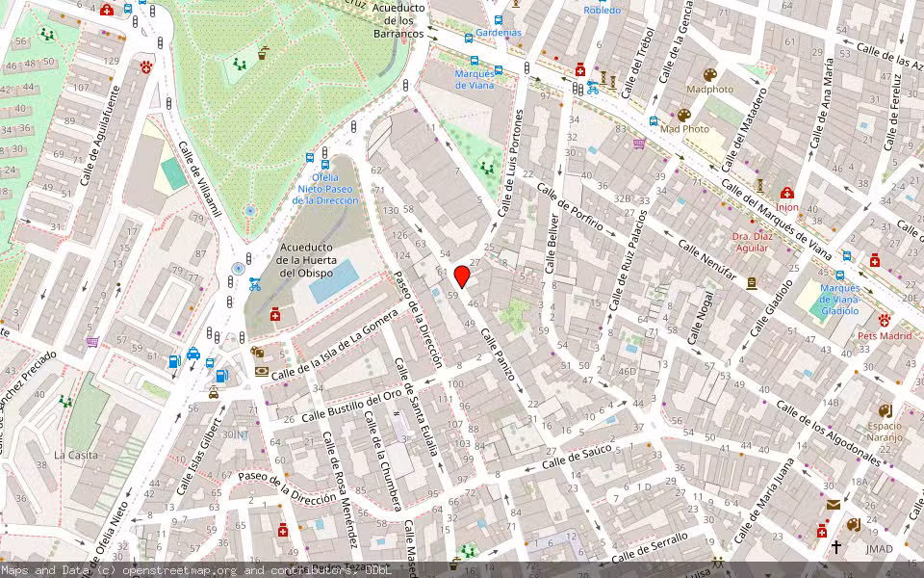The height and width of the screenshot is (578, 924).
Task: Select the Calle del Marqués de Viana label
Action: [x=777, y=220]
